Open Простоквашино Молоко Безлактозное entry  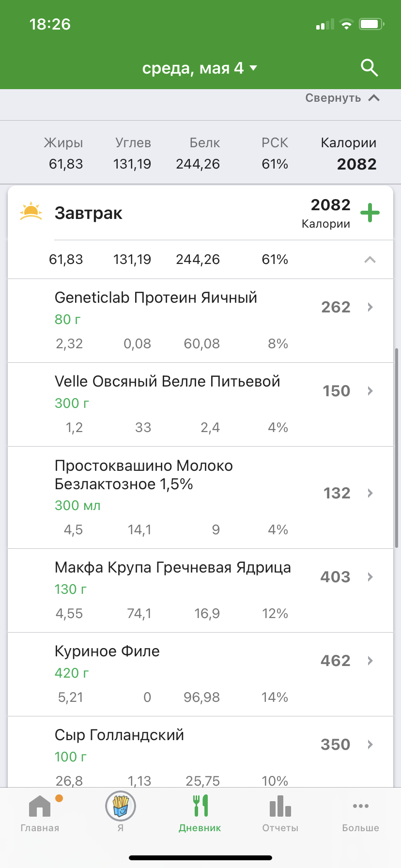[200, 497]
